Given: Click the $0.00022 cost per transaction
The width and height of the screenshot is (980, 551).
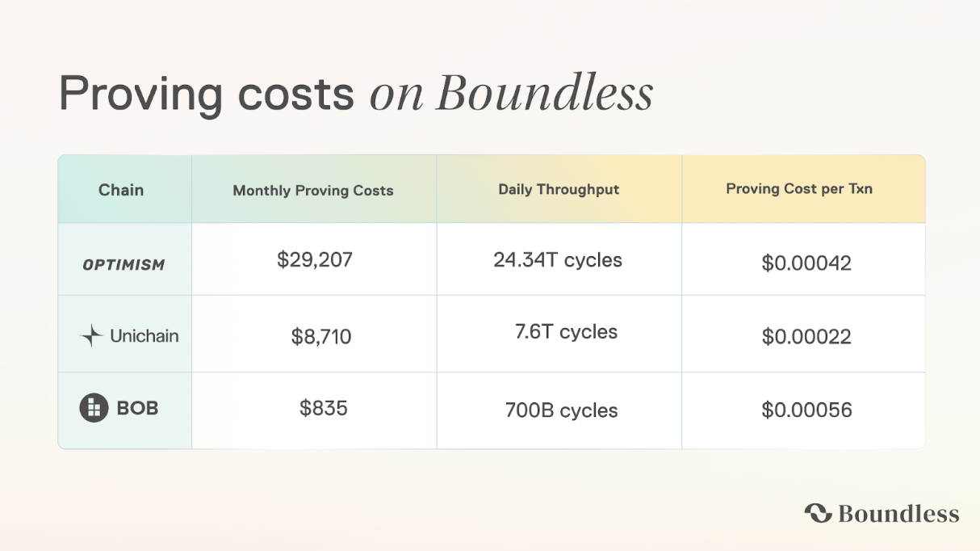Looking at the screenshot, I should 806,336.
